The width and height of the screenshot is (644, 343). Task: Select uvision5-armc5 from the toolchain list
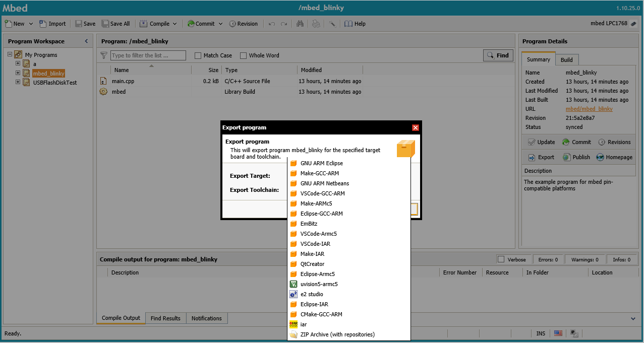pos(319,284)
